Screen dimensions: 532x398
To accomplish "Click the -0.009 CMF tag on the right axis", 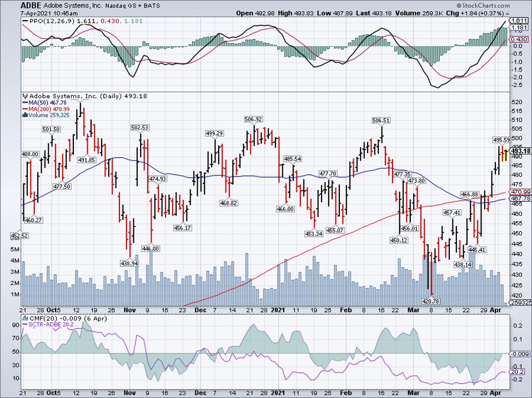I will 520,354.
